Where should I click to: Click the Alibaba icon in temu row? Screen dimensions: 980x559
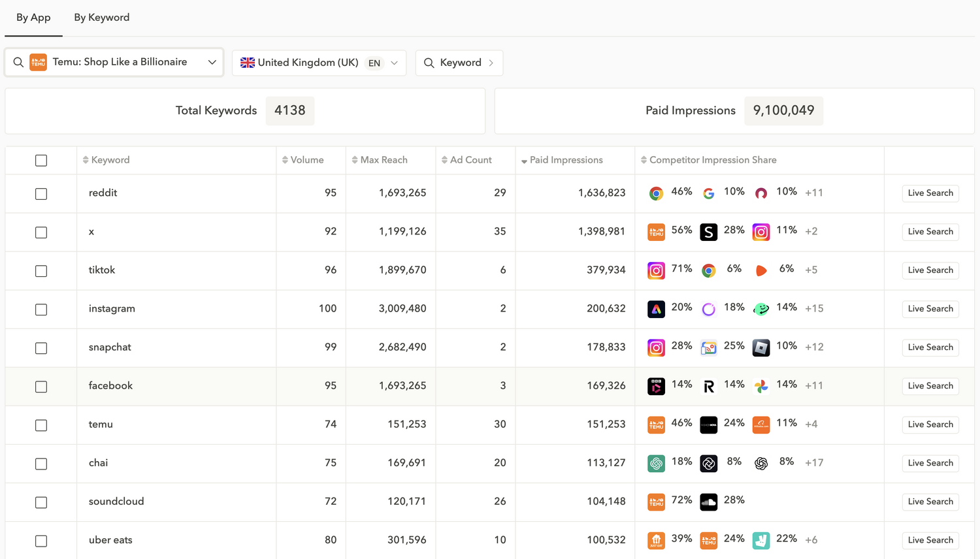pyautogui.click(x=761, y=424)
